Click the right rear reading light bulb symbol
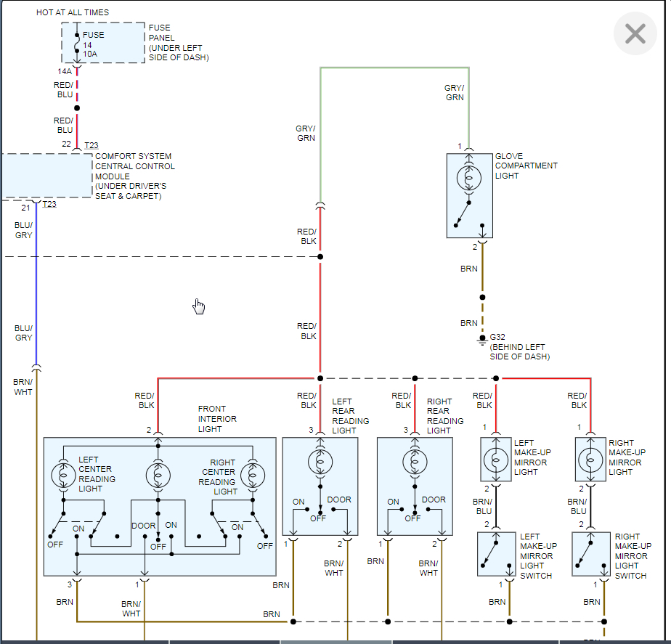Viewport: 671px width, 644px height. (x=415, y=462)
